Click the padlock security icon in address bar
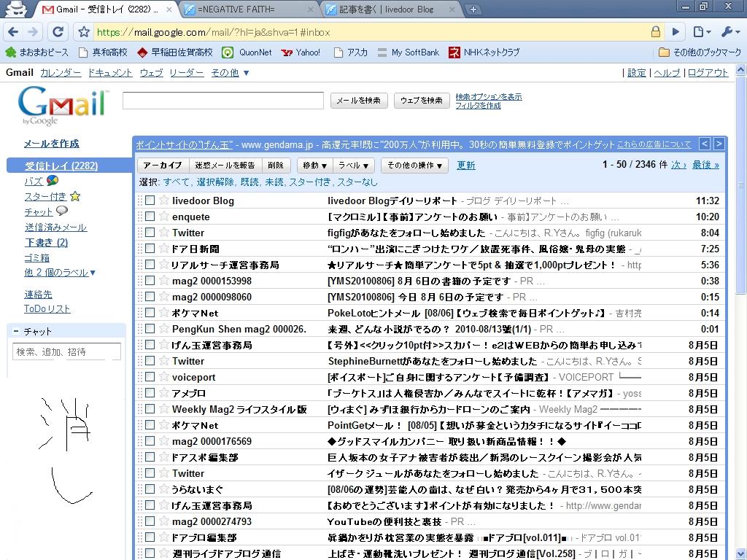Image resolution: width=747 pixels, height=560 pixels. tap(656, 32)
